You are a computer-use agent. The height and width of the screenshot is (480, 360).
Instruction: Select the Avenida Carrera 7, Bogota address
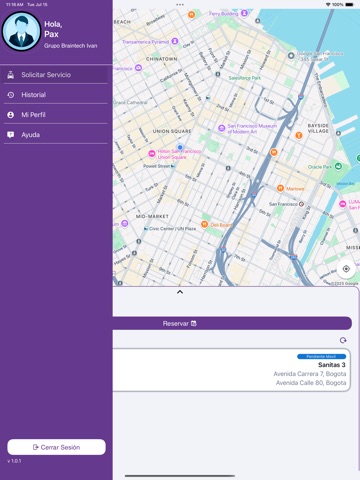click(x=310, y=374)
